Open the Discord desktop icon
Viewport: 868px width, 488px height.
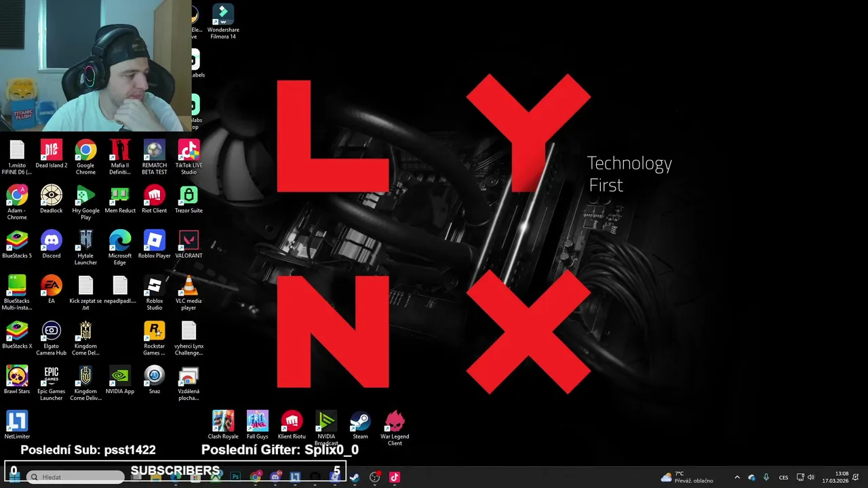[52, 245]
